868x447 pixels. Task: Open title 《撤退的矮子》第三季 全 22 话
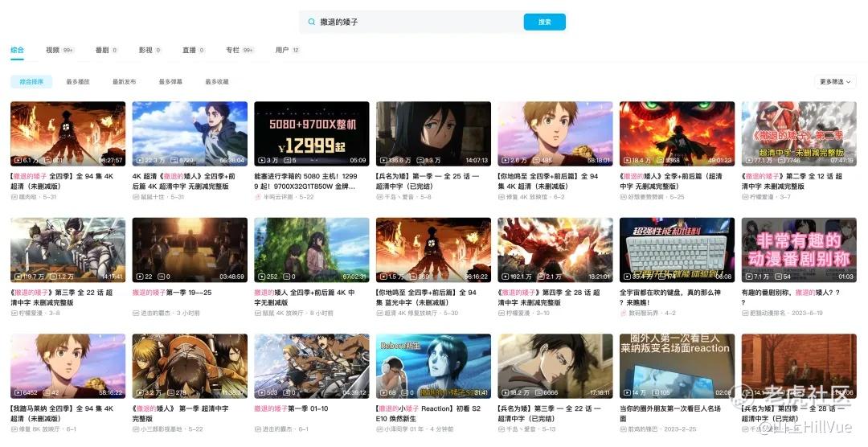(61, 297)
